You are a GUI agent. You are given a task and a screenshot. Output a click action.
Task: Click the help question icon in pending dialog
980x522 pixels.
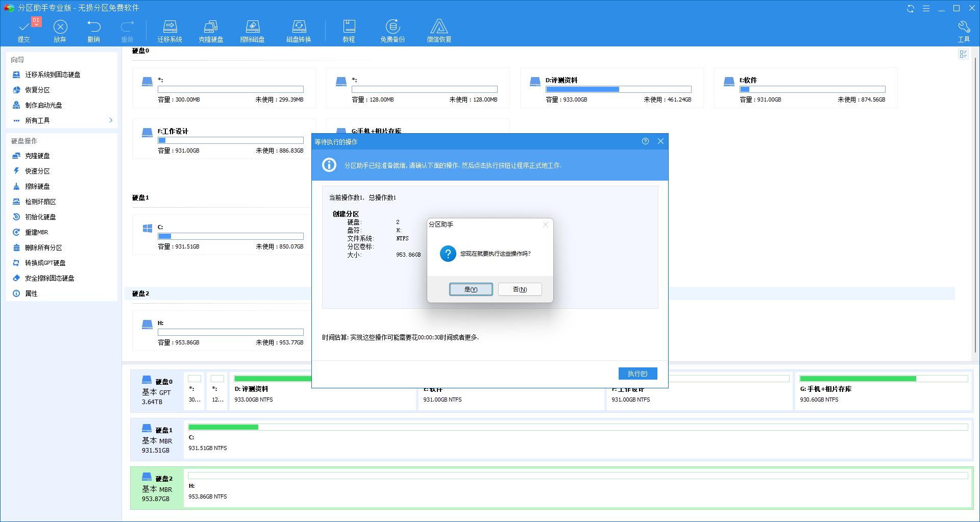645,141
